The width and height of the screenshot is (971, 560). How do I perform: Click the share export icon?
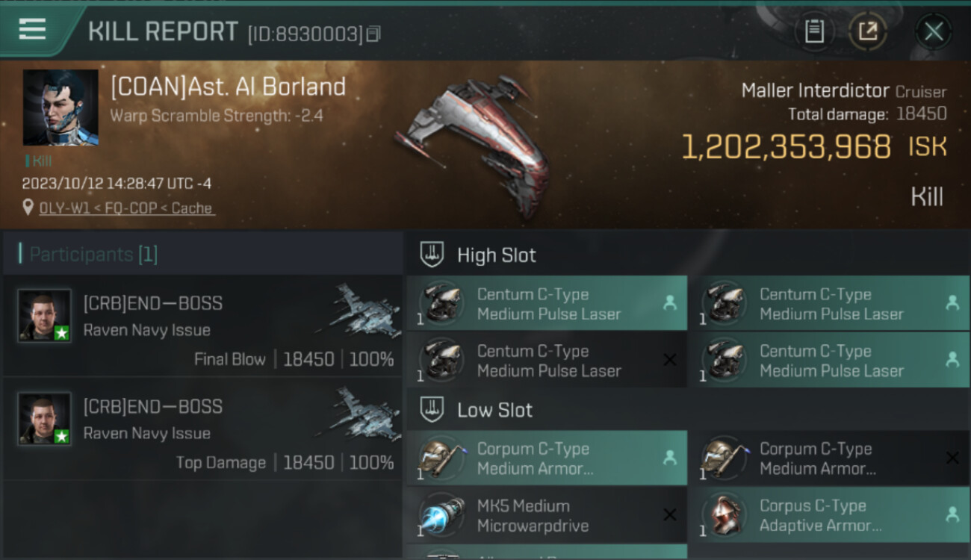coord(868,31)
